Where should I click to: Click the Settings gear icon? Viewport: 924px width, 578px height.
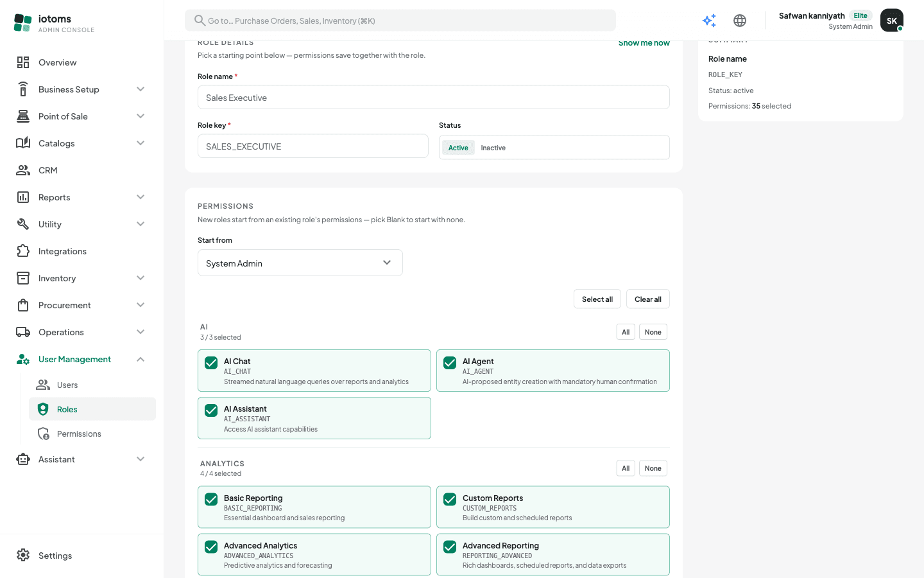23,556
